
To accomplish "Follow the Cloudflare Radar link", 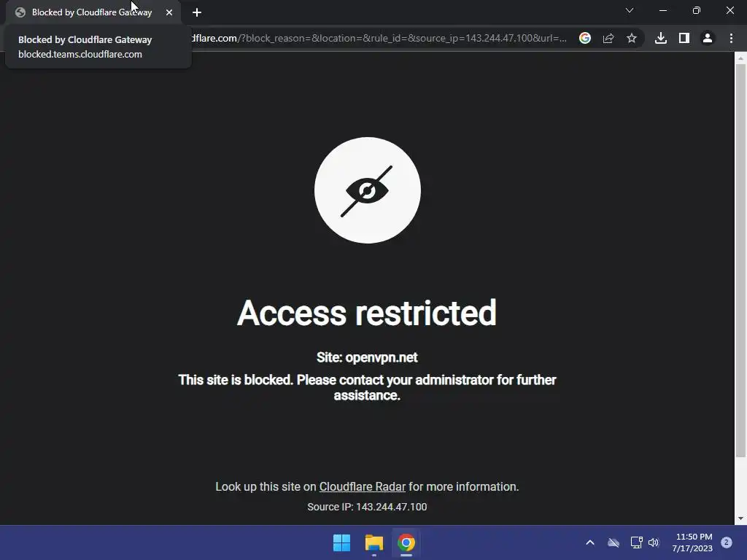I will [x=362, y=486].
